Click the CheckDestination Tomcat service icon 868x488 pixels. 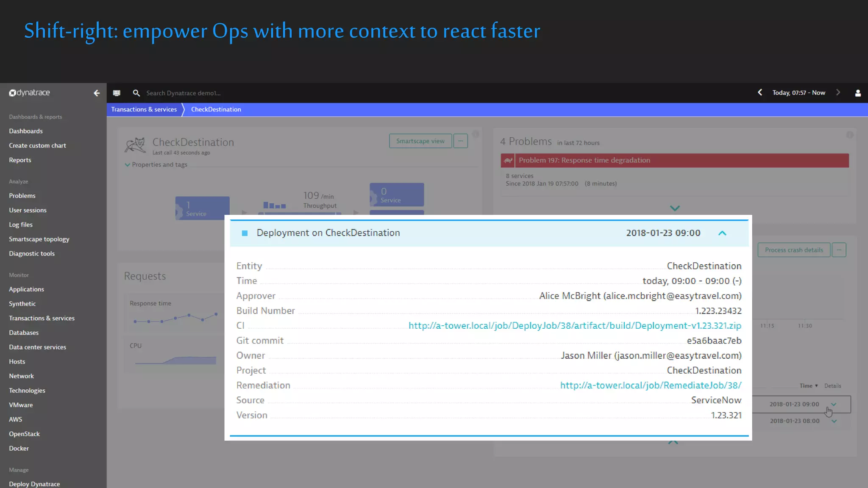(x=135, y=145)
